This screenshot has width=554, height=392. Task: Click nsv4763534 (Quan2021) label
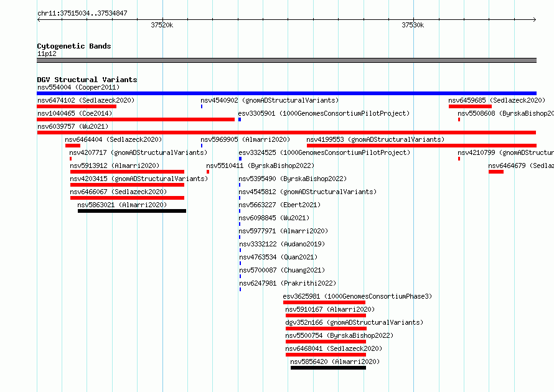[x=278, y=257]
